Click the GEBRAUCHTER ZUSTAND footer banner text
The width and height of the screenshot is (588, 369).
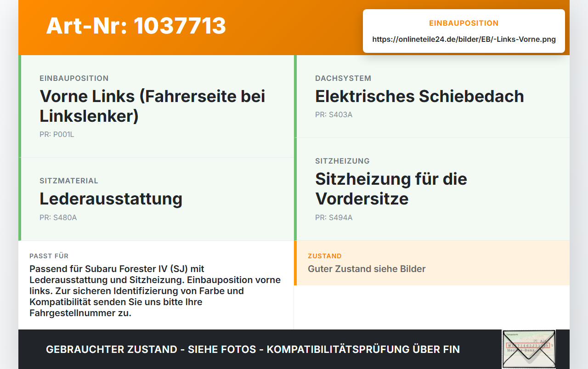(x=253, y=349)
